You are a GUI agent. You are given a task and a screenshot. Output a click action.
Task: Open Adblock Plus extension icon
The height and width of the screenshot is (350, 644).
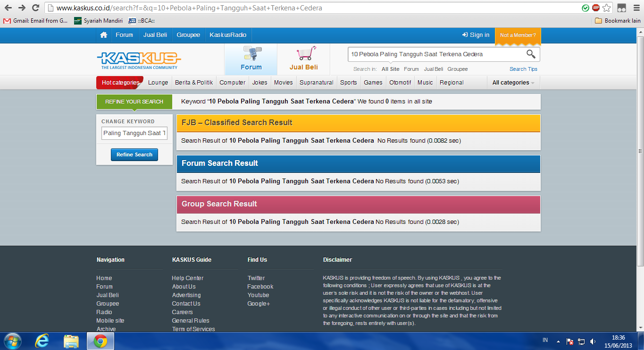coord(596,8)
